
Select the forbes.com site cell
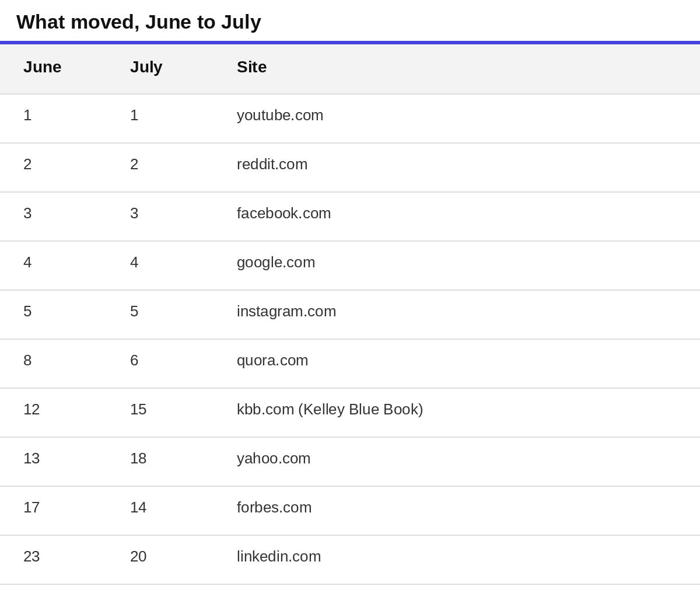pos(274,508)
